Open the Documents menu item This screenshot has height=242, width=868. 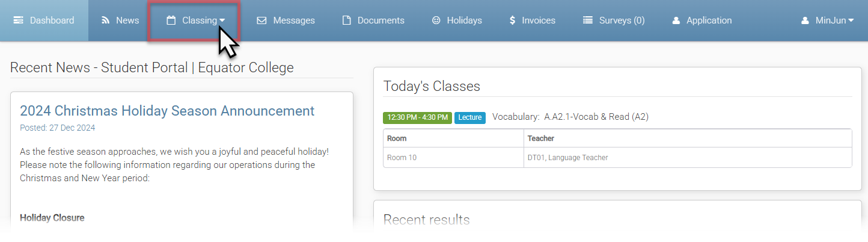pyautogui.click(x=381, y=20)
